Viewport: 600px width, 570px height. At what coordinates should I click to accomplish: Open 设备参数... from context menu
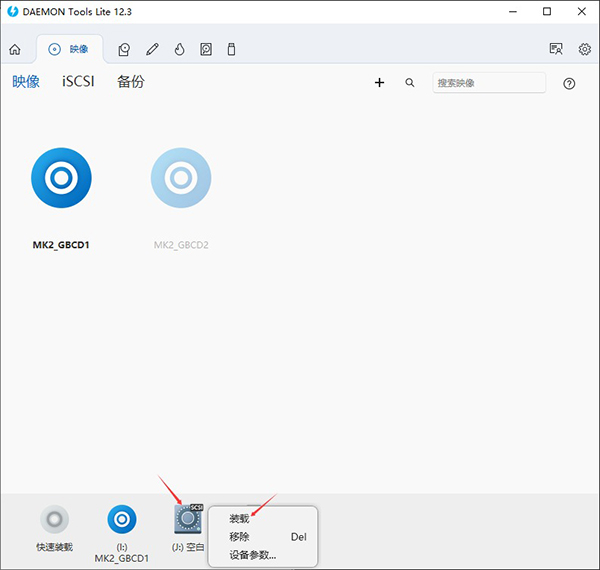252,555
